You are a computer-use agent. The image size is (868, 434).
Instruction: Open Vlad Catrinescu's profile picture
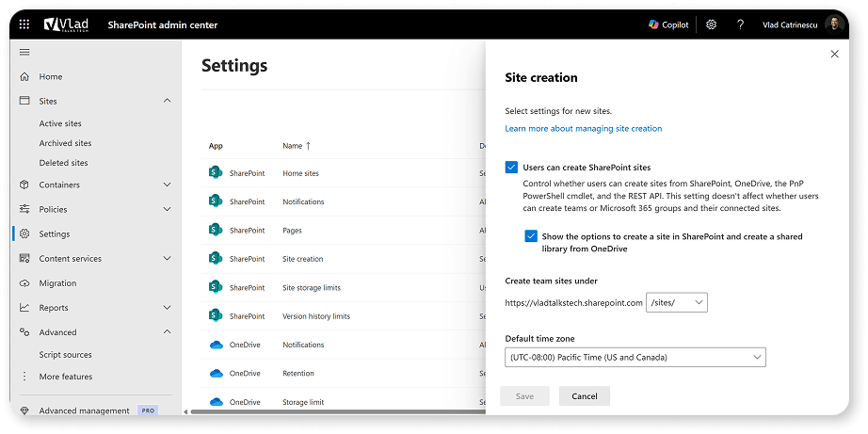(834, 24)
